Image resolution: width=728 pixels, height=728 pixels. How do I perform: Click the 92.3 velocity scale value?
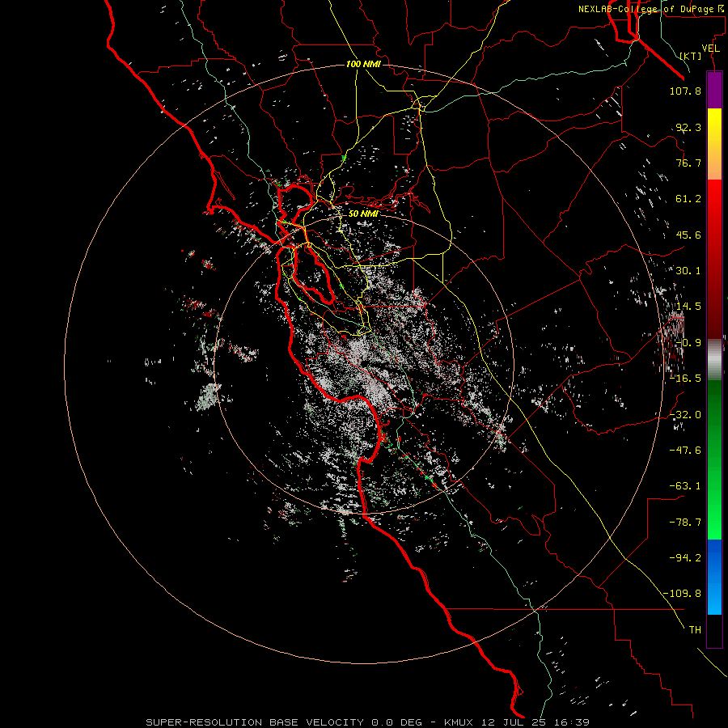tap(688, 127)
